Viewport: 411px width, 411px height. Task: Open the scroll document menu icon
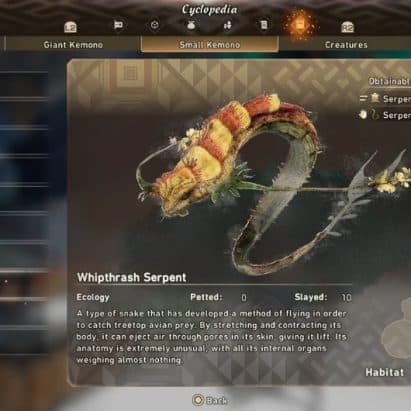coord(264,25)
